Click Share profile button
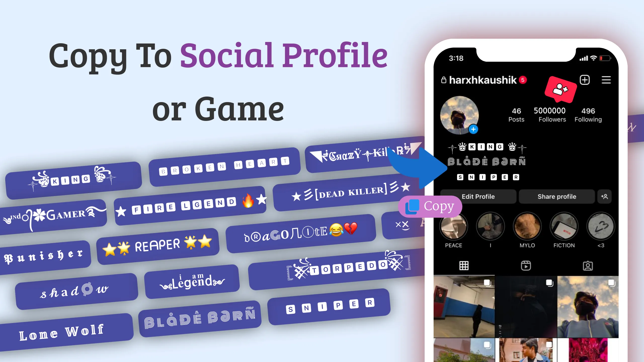 coord(556,196)
